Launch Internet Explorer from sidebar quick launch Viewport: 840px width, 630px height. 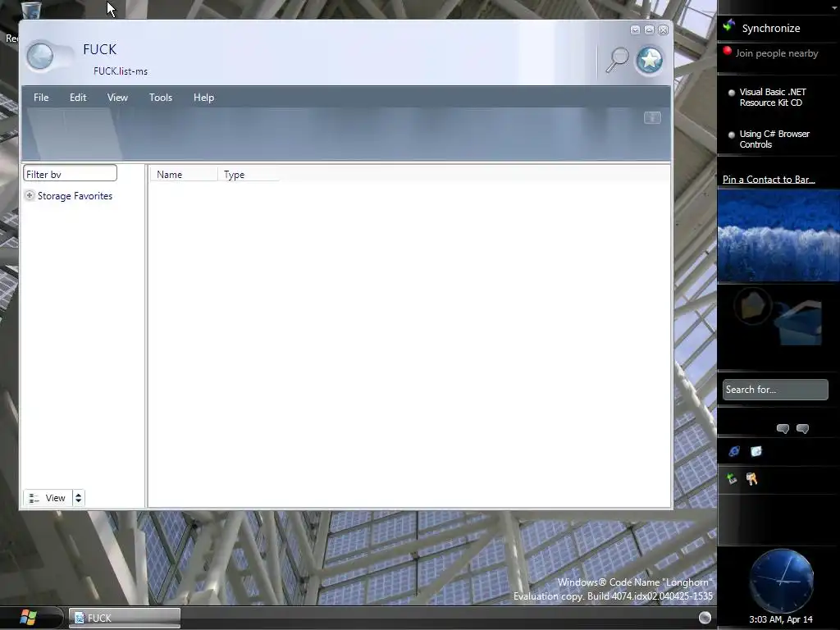734,452
